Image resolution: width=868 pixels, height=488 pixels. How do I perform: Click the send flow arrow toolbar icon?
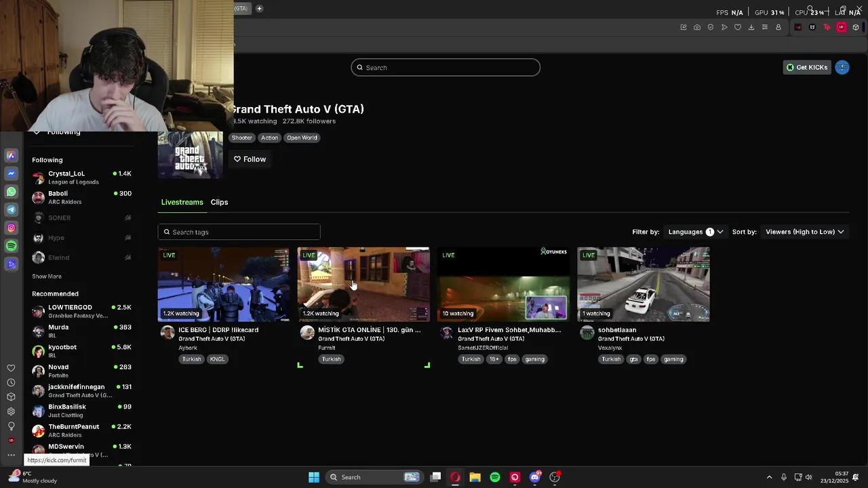coord(724,27)
